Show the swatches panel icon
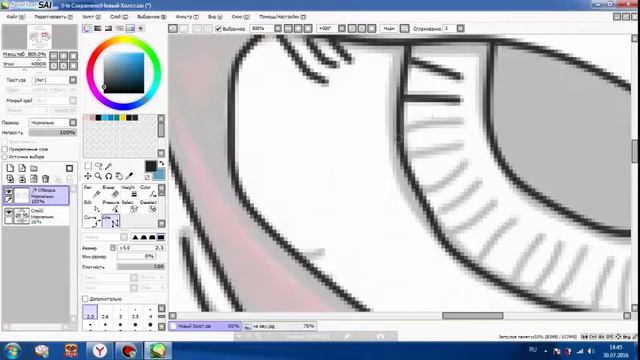Screen dimensions: 640x360 (x=130, y=28)
